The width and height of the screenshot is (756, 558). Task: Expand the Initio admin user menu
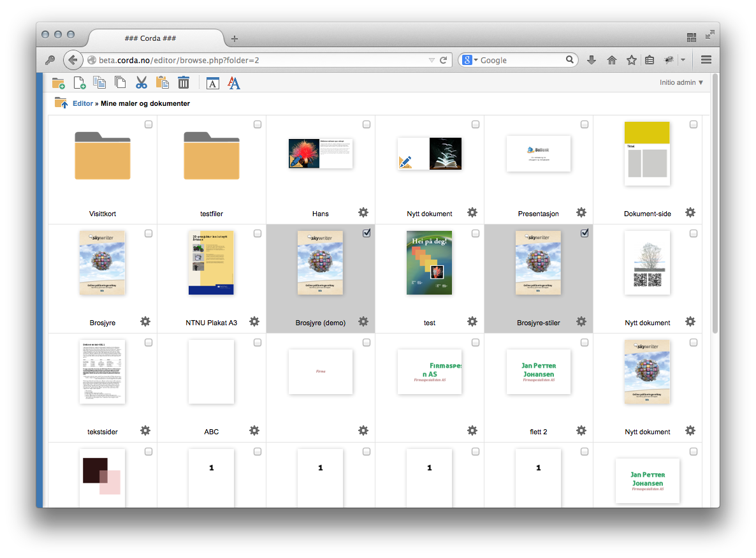[x=681, y=82]
